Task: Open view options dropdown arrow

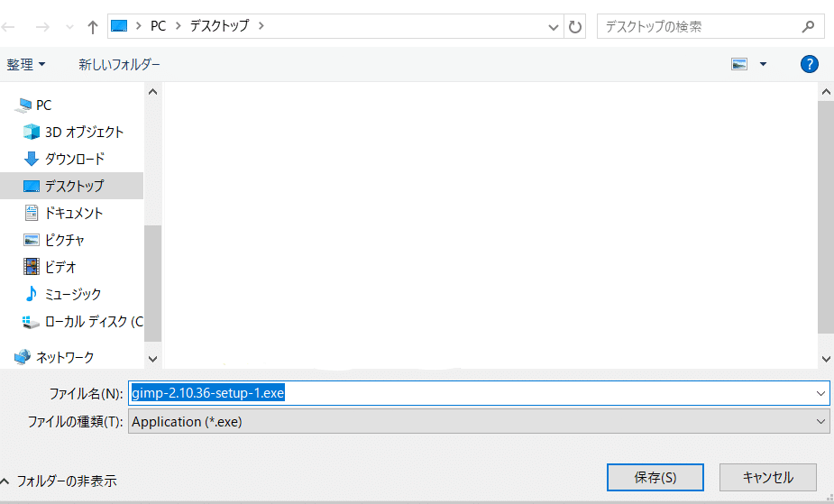Action: (763, 64)
